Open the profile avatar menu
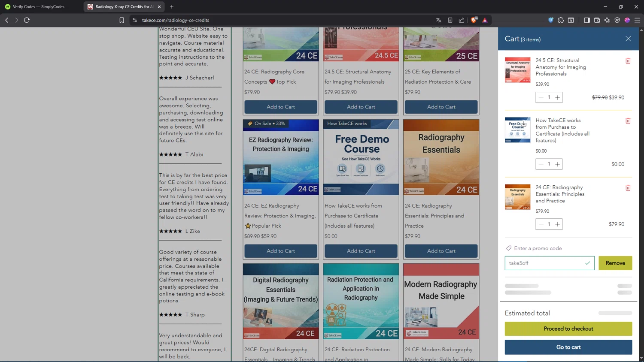Viewport: 644px width, 362px height. (x=627, y=20)
